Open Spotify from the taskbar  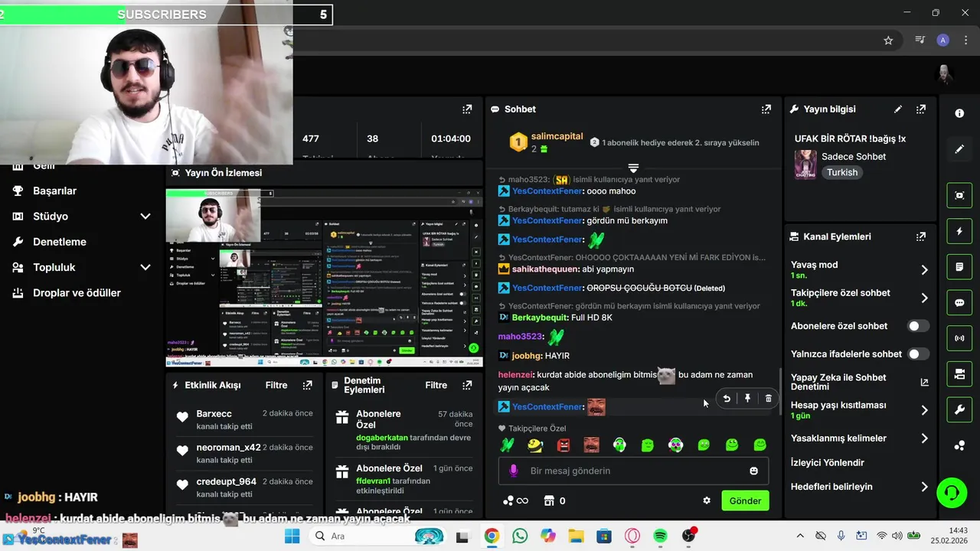(660, 536)
